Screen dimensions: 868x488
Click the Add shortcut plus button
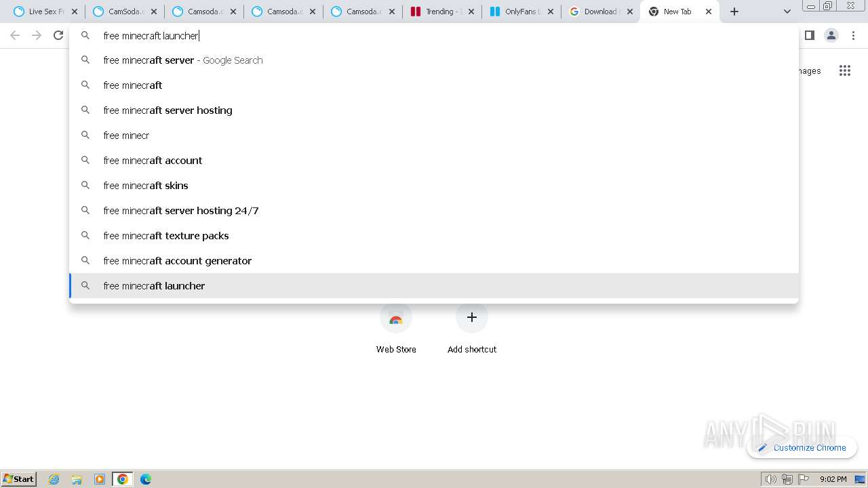tap(472, 317)
